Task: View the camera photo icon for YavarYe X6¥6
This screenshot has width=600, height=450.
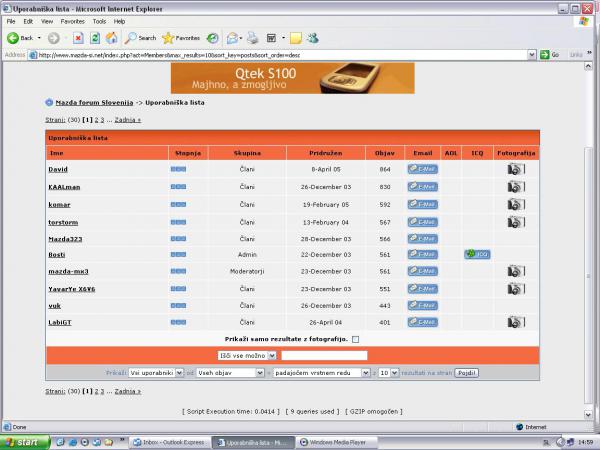Action: pos(516,289)
